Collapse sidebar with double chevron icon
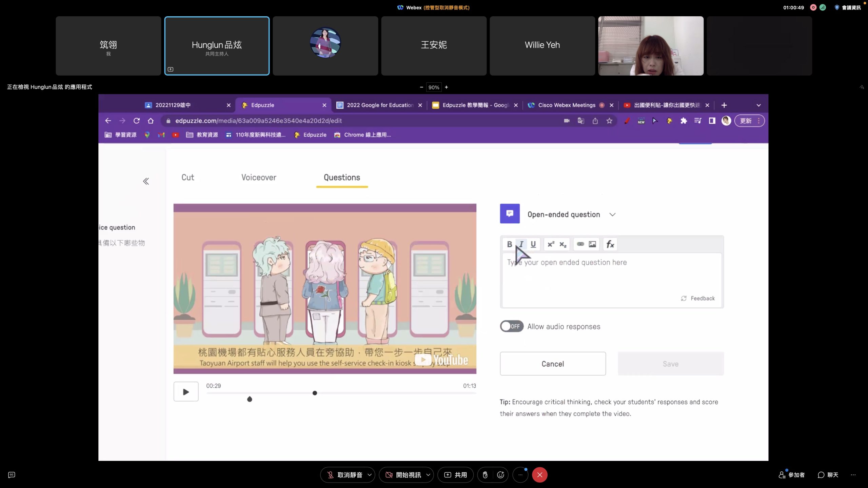 pyautogui.click(x=146, y=181)
